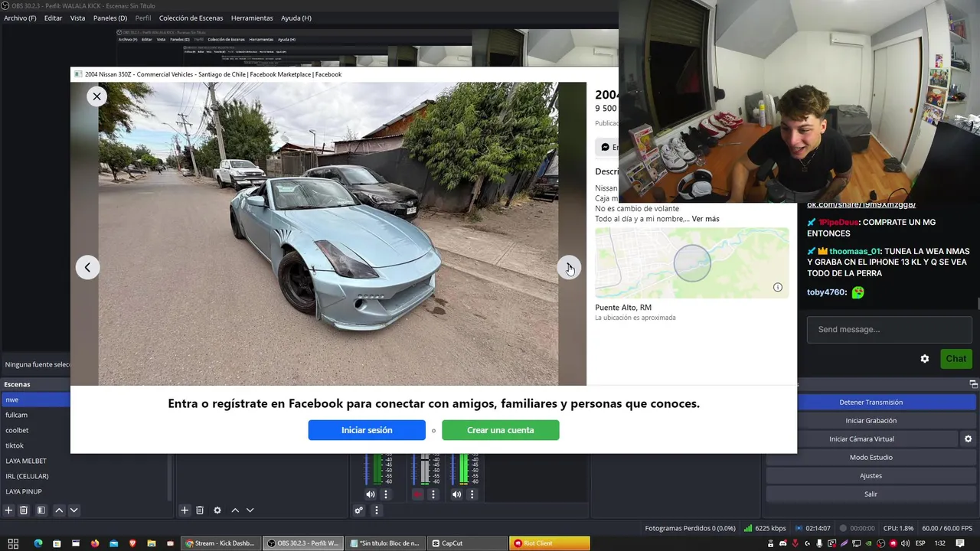Screen dimensions: 980x551
Task: Open the Archivo menu
Action: pyautogui.click(x=20, y=18)
